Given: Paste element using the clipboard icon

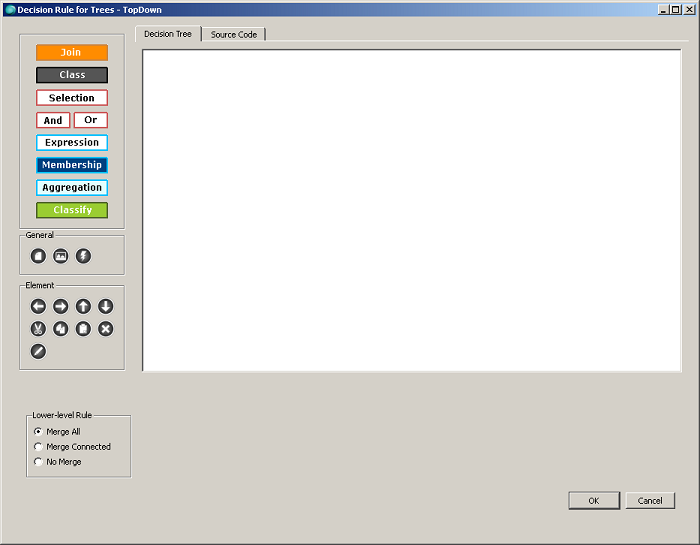Looking at the screenshot, I should (x=83, y=328).
